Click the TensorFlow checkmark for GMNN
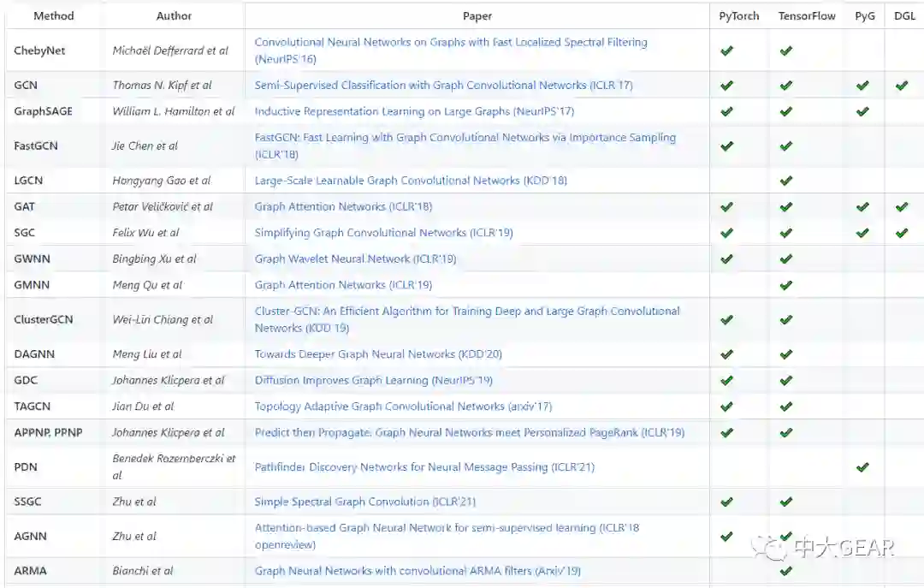 tap(786, 285)
